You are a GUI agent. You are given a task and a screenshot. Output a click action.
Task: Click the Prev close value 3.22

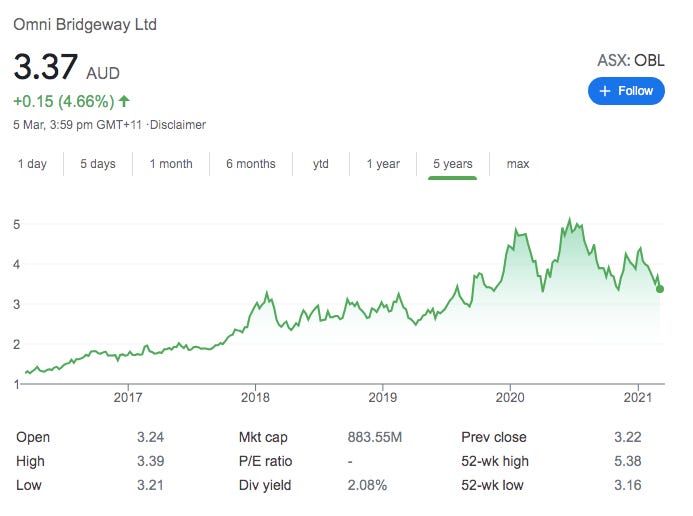(628, 437)
